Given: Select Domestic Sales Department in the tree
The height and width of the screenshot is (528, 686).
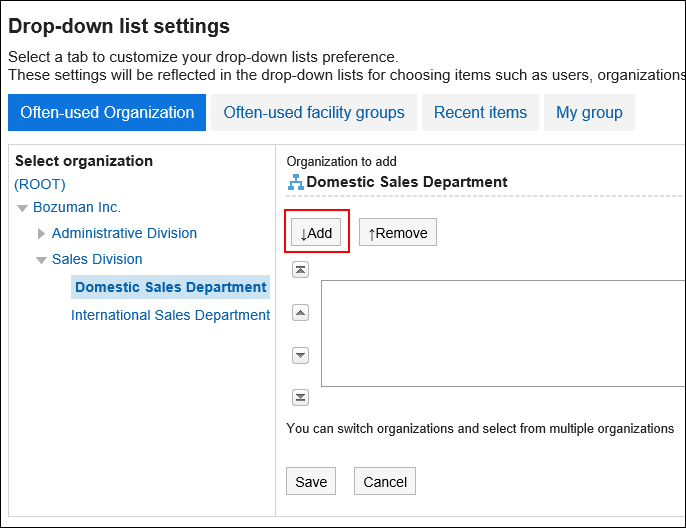Looking at the screenshot, I should click(171, 287).
